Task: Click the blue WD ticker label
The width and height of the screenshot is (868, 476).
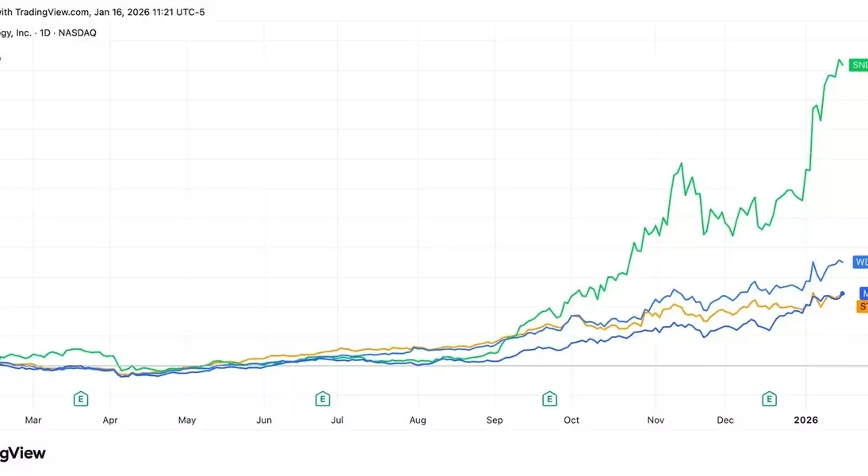Action: tap(860, 262)
